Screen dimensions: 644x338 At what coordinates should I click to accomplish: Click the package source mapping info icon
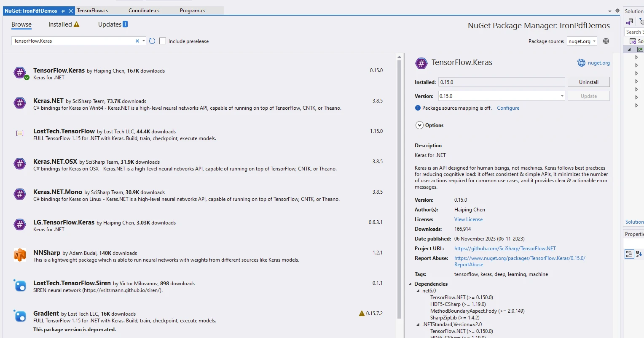[418, 108]
